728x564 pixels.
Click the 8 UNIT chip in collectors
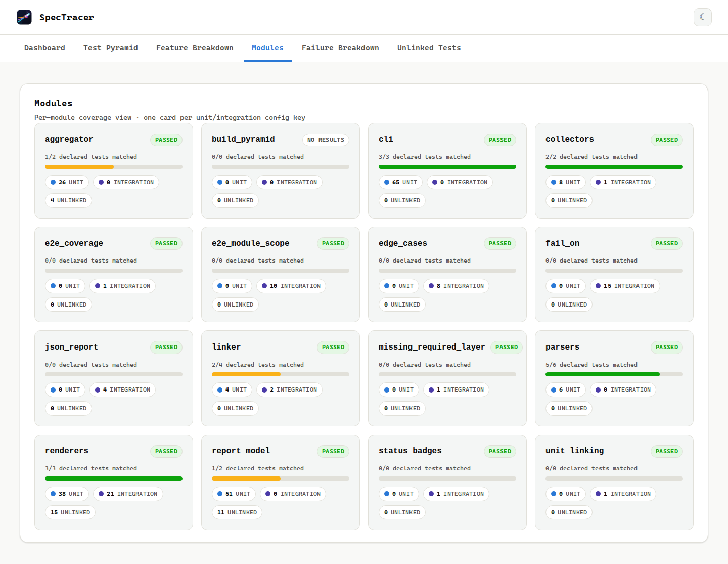click(566, 182)
